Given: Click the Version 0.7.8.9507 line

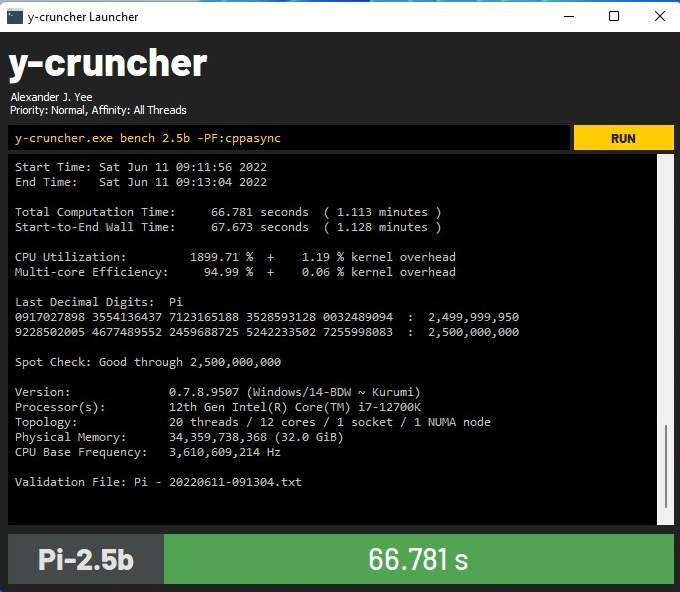Looking at the screenshot, I should [218, 392].
